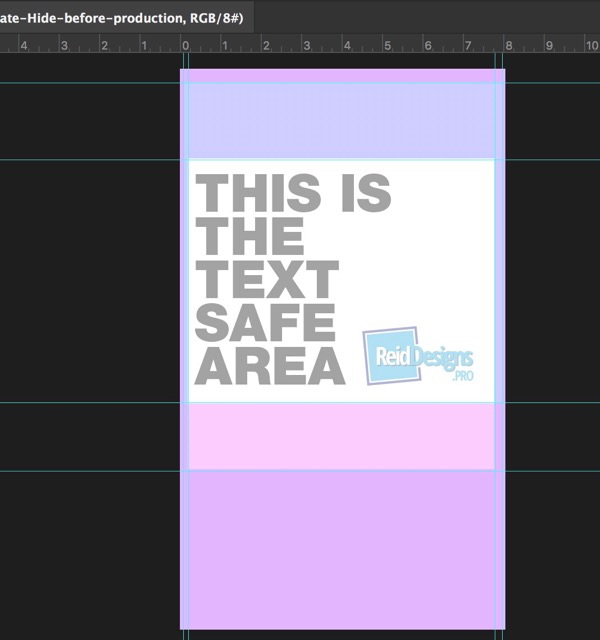Screen dimensions: 600x640
Task: Click the lavender band above the text safe area
Action: [342, 121]
